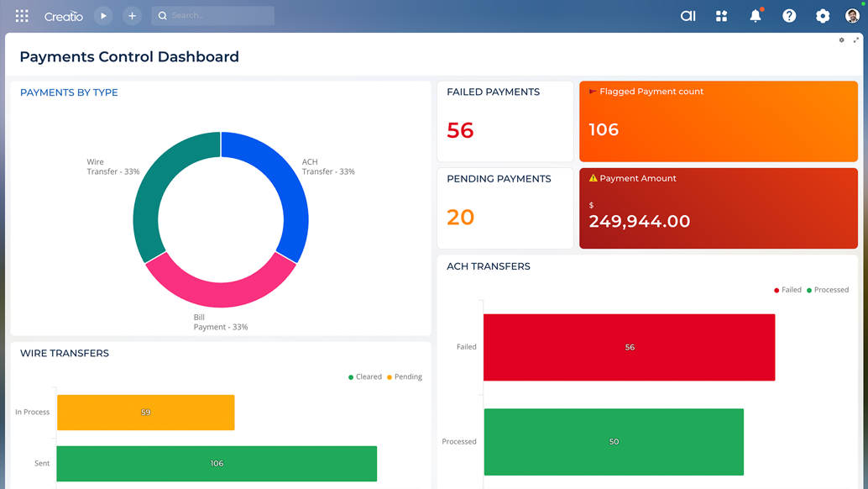
Task: Open the Flagged Payment count tile
Action: coord(718,122)
